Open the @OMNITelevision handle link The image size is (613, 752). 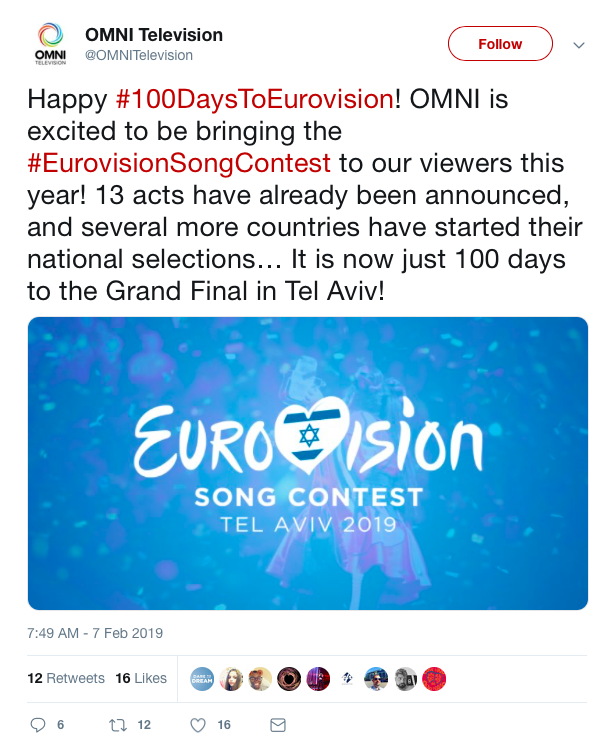139,56
